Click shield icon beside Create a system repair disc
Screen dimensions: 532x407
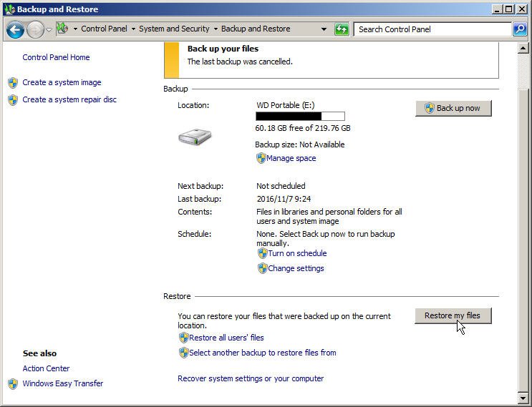[x=13, y=100]
